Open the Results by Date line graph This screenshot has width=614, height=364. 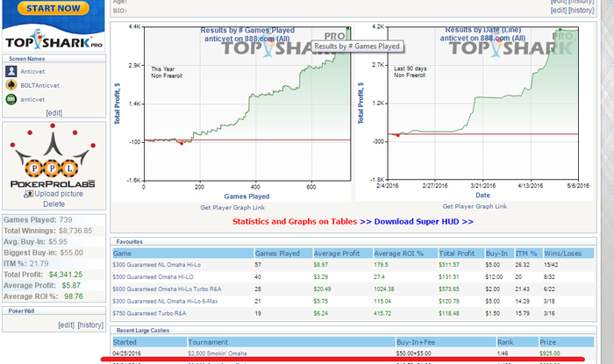pos(475,111)
